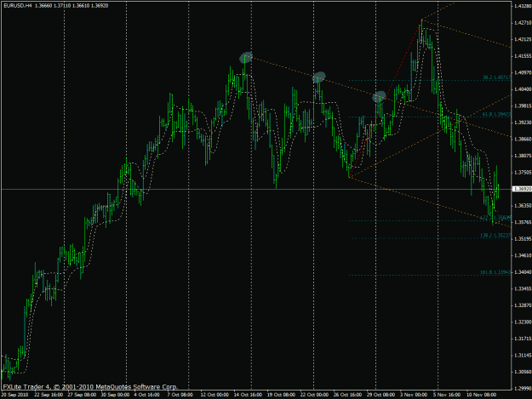Image resolution: width=532 pixels, height=399 pixels.
Task: Click the 7 Oct 08:00 time label
Action: point(180,395)
